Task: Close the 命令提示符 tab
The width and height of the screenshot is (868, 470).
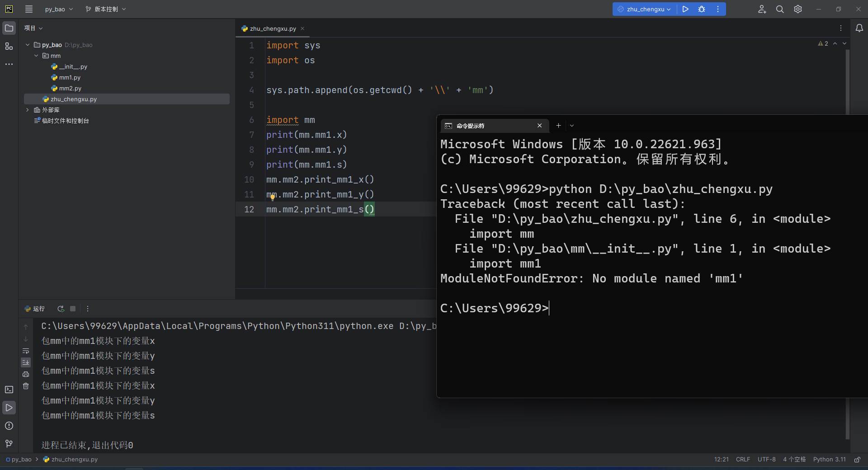Action: tap(539, 126)
